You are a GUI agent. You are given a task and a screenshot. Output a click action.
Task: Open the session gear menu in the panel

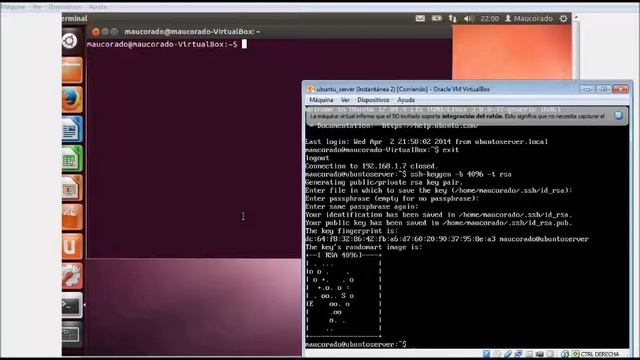tap(563, 18)
